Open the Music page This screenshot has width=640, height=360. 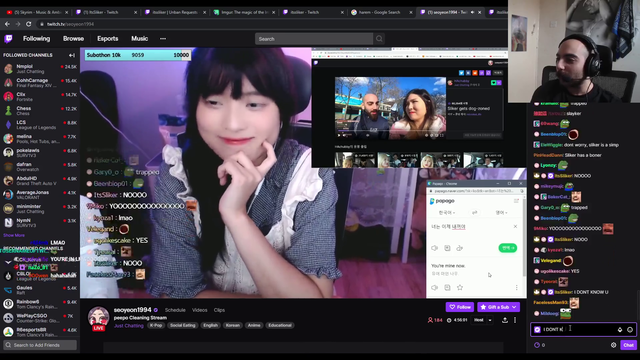tap(140, 39)
